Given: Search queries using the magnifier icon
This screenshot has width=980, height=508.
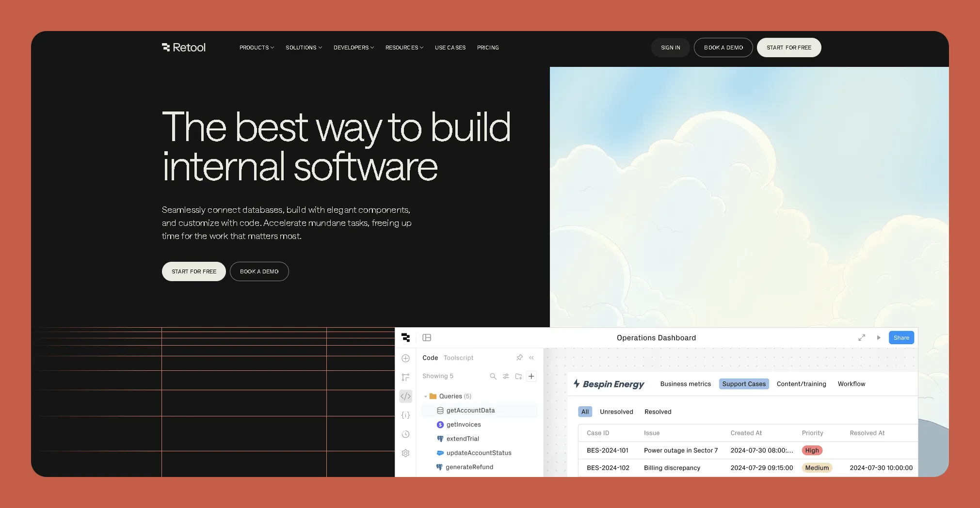Looking at the screenshot, I should (x=493, y=376).
